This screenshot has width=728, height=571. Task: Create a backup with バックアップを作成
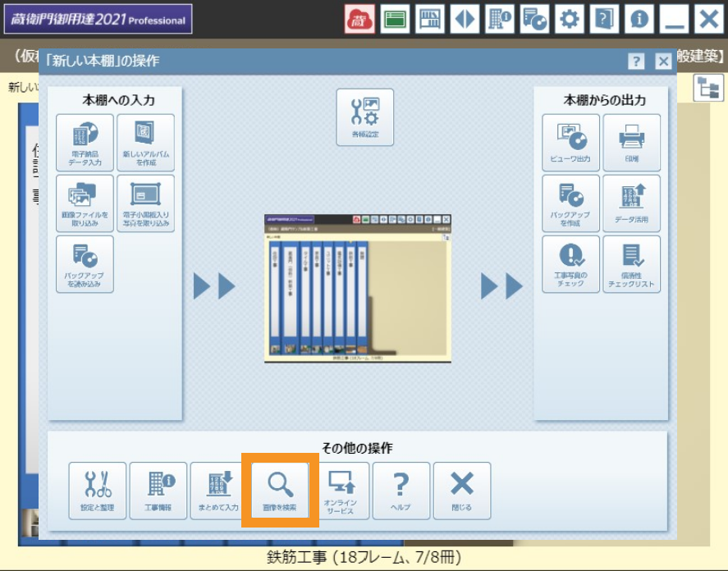click(x=570, y=203)
